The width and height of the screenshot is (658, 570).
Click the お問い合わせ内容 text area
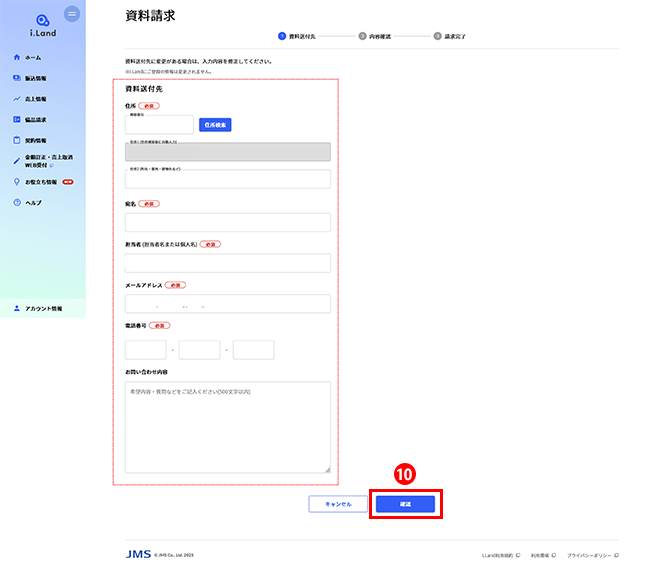(227, 427)
